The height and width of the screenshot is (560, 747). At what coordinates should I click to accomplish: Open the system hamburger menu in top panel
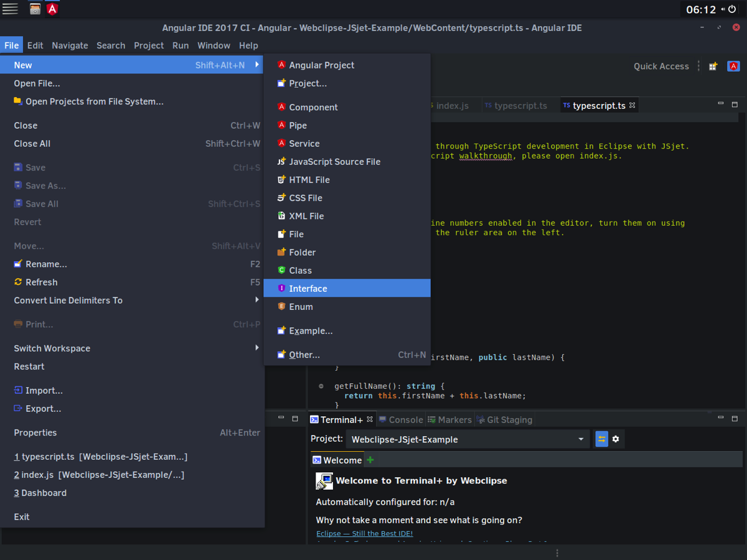pyautogui.click(x=10, y=9)
